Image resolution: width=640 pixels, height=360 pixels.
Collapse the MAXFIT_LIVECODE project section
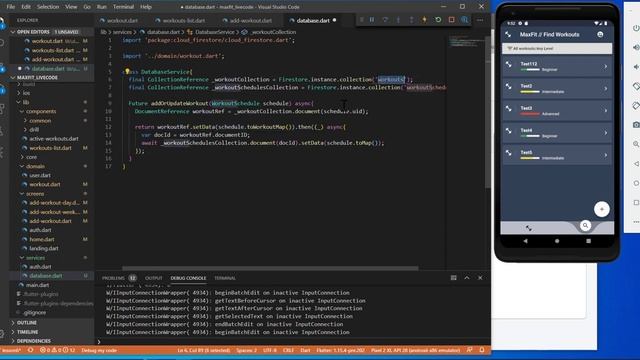pos(51,77)
